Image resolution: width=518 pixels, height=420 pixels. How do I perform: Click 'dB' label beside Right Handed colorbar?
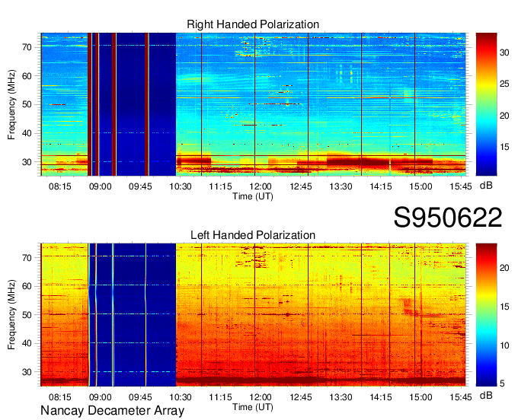(x=486, y=185)
